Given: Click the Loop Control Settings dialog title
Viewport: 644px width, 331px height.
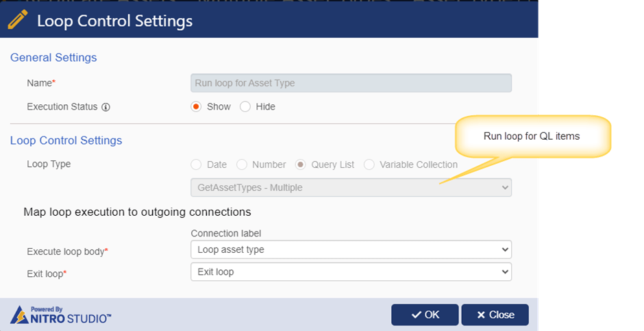Looking at the screenshot, I should click(114, 21).
